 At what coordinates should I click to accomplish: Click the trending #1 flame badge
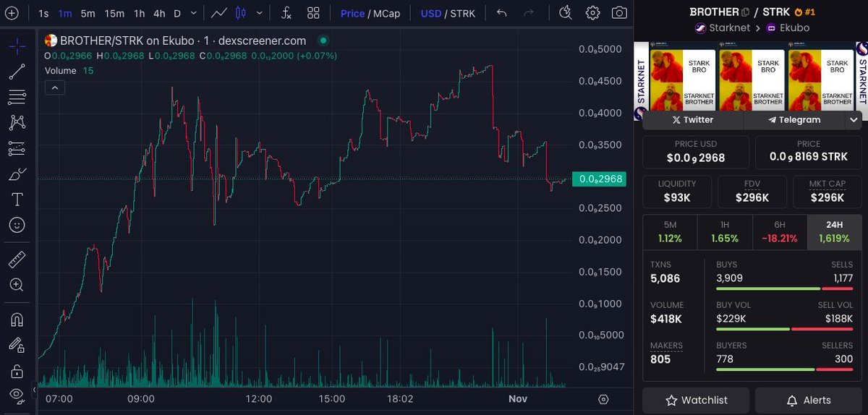pos(804,12)
